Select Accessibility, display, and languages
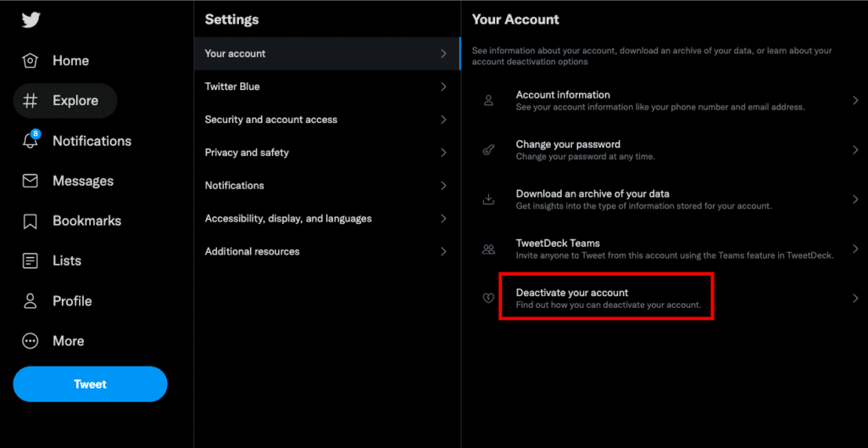The width and height of the screenshot is (868, 448). tap(327, 218)
